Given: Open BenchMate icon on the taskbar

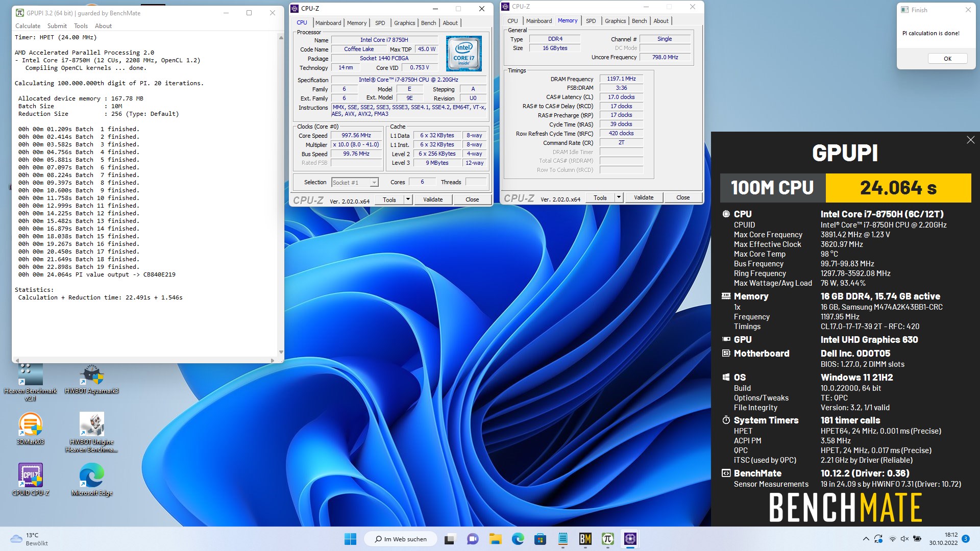Looking at the screenshot, I should [585, 539].
